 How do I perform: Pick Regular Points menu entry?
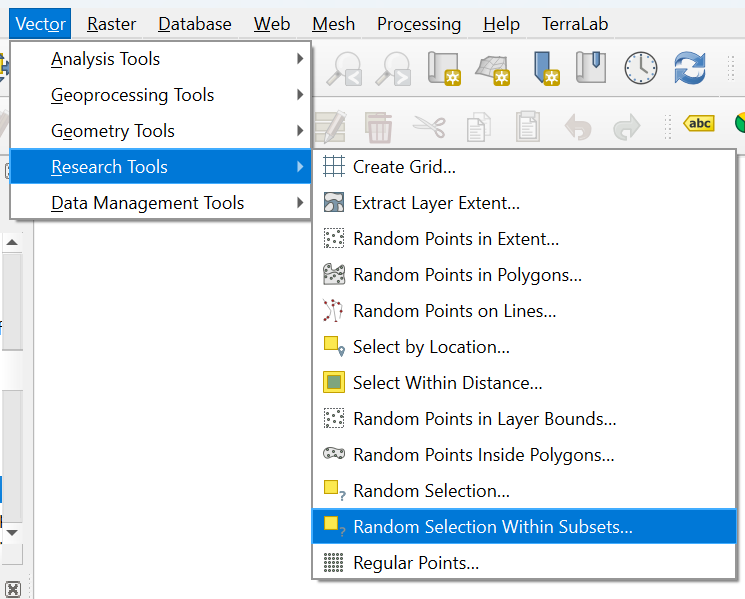[x=416, y=563]
